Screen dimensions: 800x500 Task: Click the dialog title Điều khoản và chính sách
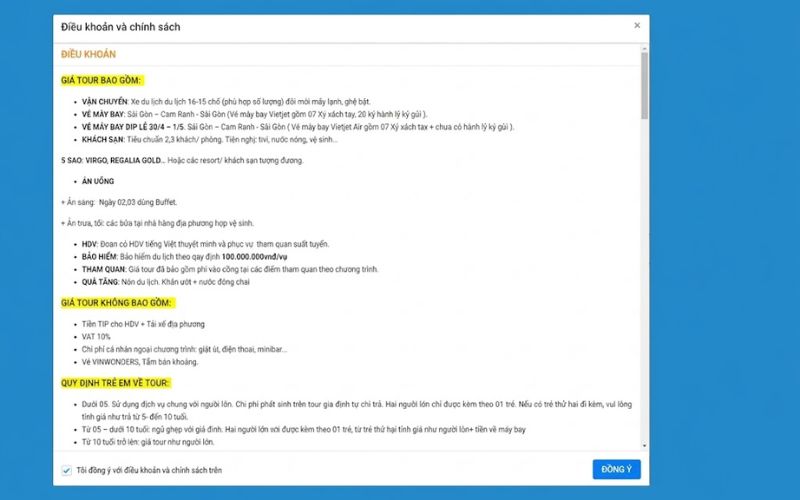click(x=120, y=27)
